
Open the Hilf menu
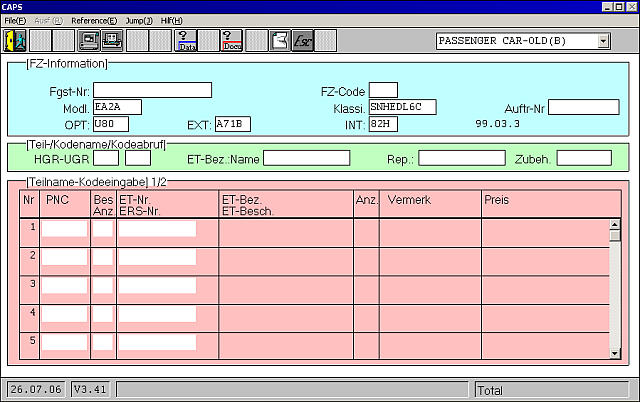(172, 20)
